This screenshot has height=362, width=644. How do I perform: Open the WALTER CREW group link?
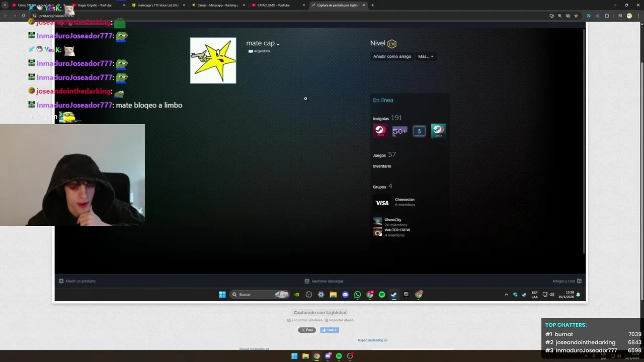pyautogui.click(x=397, y=230)
